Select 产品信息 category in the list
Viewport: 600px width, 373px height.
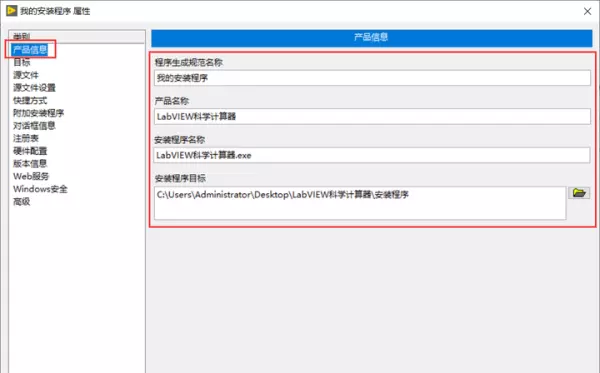(x=30, y=49)
